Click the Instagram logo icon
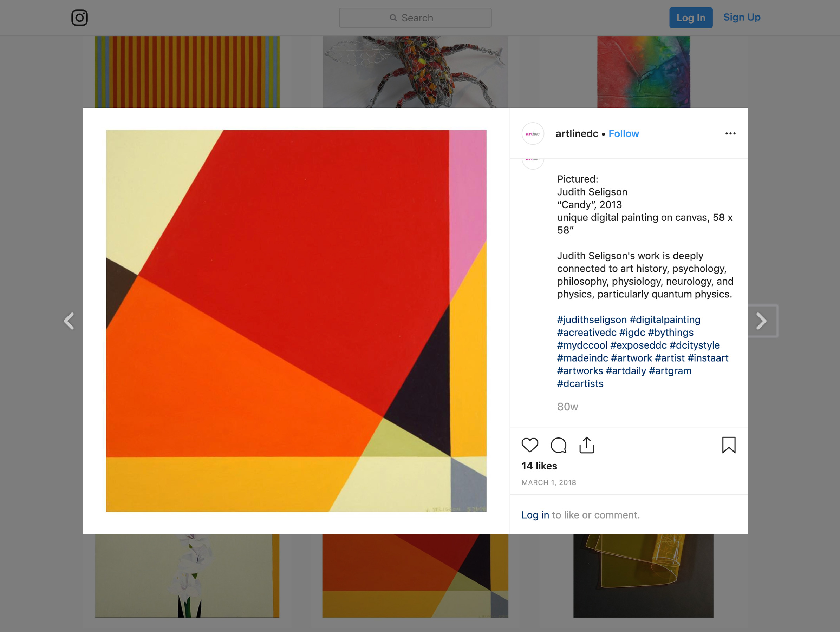 [x=79, y=18]
